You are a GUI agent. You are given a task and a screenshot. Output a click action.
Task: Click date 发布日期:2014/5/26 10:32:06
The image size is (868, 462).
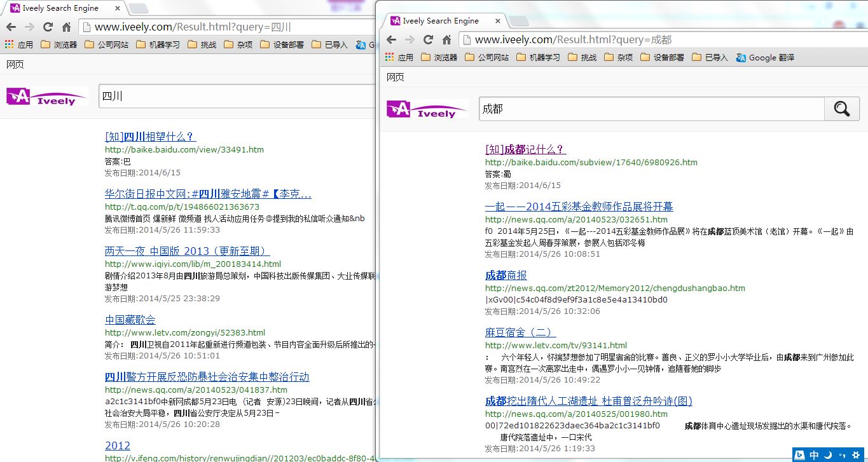coord(542,311)
